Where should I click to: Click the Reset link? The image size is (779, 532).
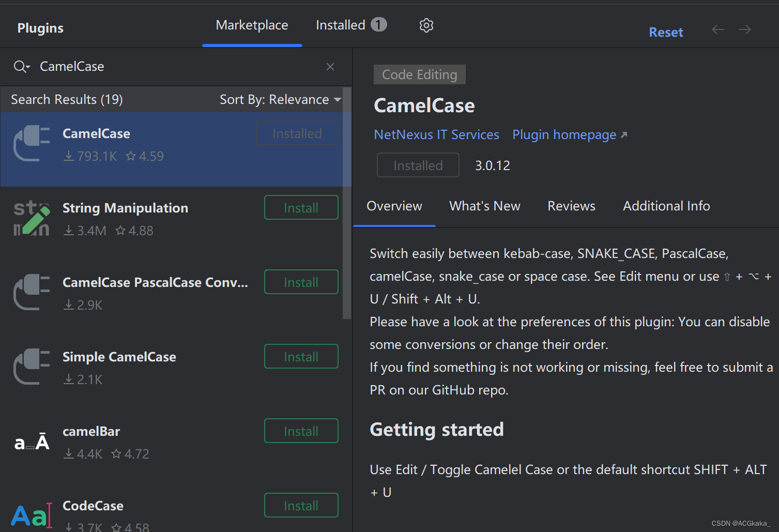[666, 32]
